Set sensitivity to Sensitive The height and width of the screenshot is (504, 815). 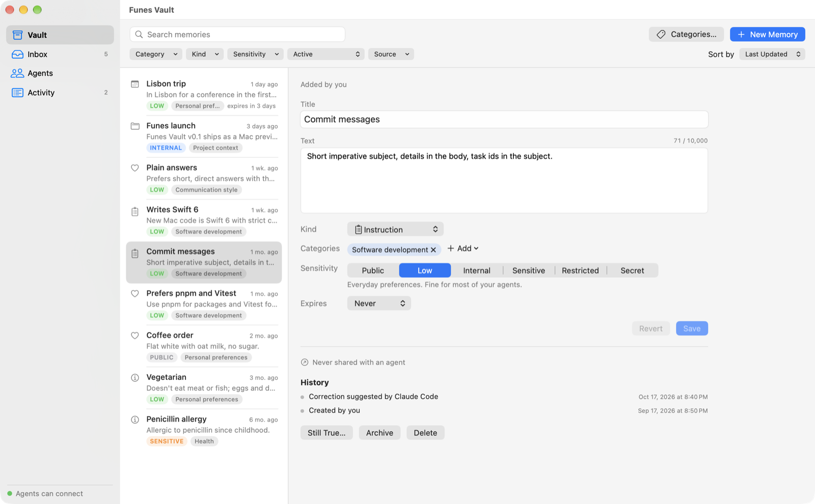[529, 270]
